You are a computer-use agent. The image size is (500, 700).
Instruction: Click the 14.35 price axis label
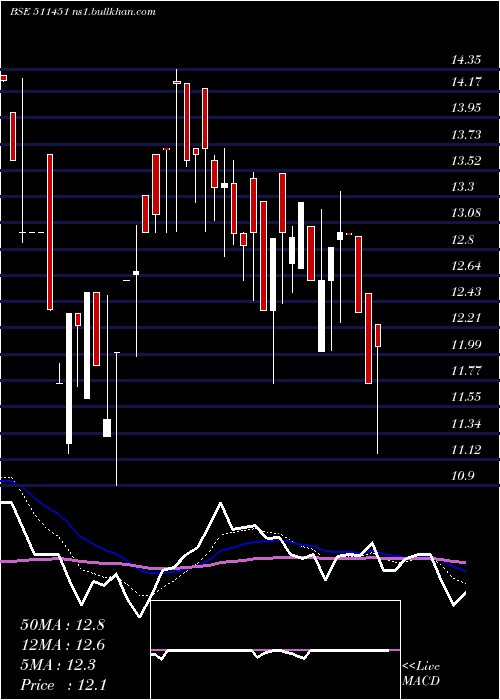(466, 59)
